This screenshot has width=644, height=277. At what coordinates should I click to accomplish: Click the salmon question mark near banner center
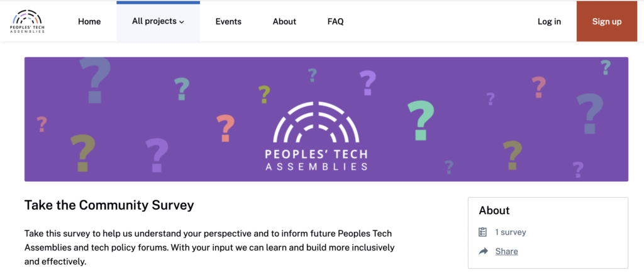pos(226,128)
